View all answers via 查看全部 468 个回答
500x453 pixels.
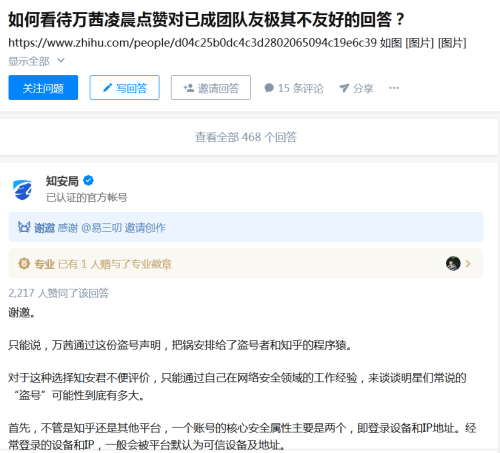click(x=246, y=137)
